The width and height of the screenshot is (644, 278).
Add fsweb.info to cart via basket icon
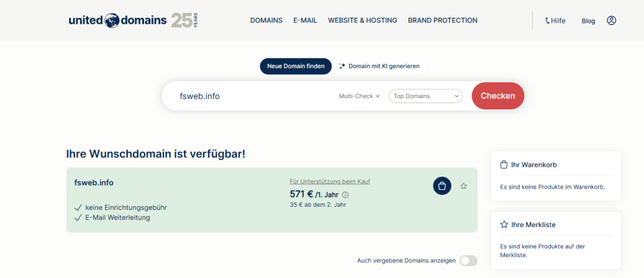442,186
